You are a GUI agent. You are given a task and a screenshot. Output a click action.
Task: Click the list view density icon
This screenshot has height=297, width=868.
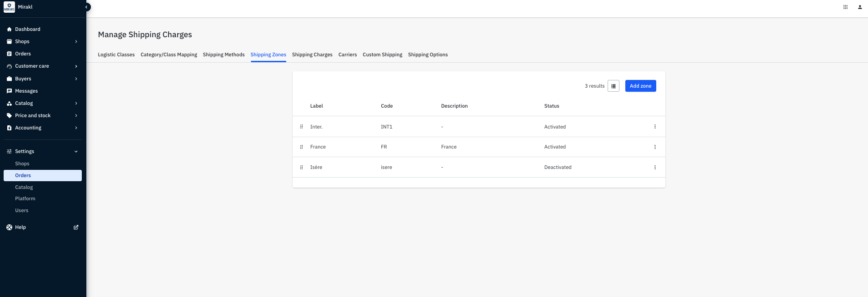coord(614,86)
